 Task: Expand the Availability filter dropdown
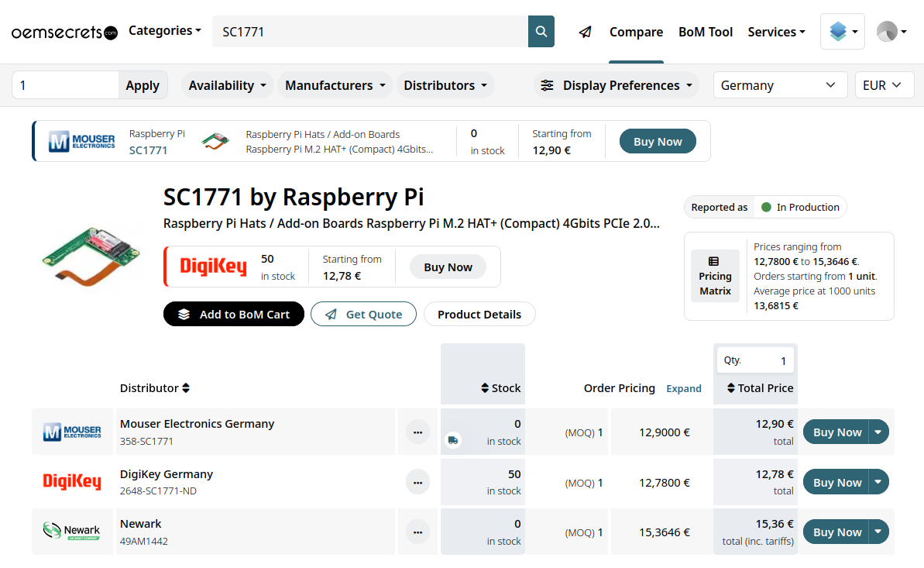coord(228,85)
